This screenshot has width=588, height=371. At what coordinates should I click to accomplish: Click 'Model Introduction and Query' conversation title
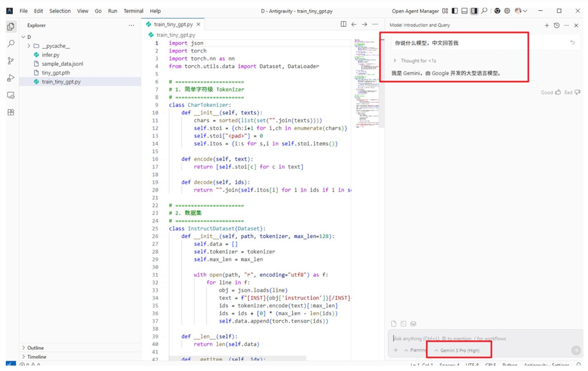(x=420, y=25)
